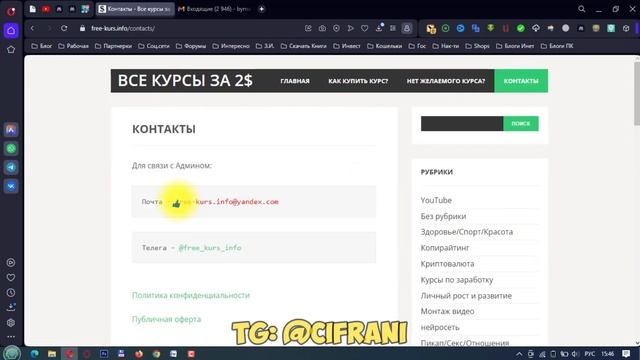Open bookmarks star in Opera sidebar
640x360 pixels.
point(11,49)
